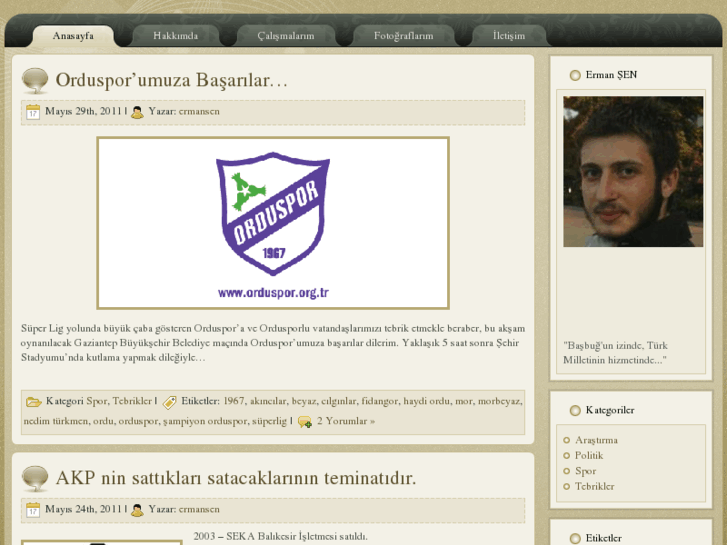Open the Orduspor logo image

pyautogui.click(x=273, y=223)
